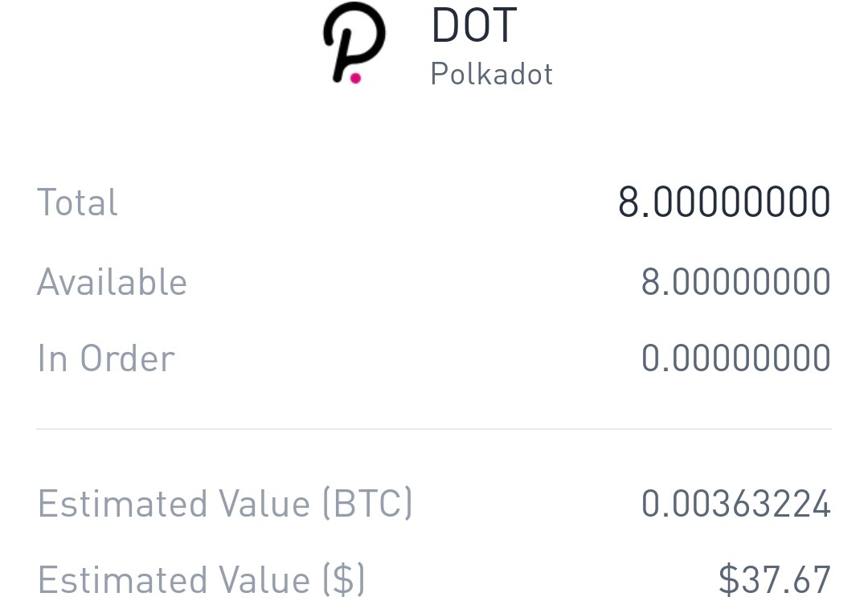Click the dollar sign before 37.67

(x=728, y=580)
